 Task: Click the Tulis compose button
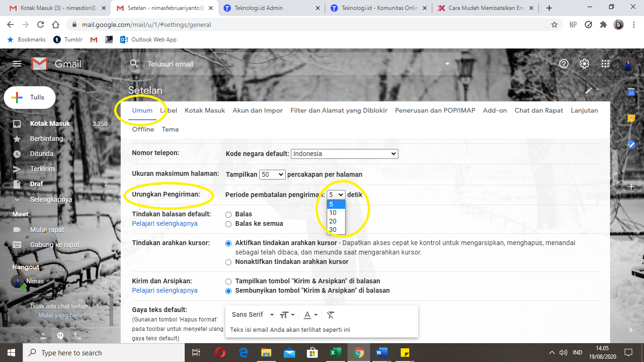pos(30,98)
